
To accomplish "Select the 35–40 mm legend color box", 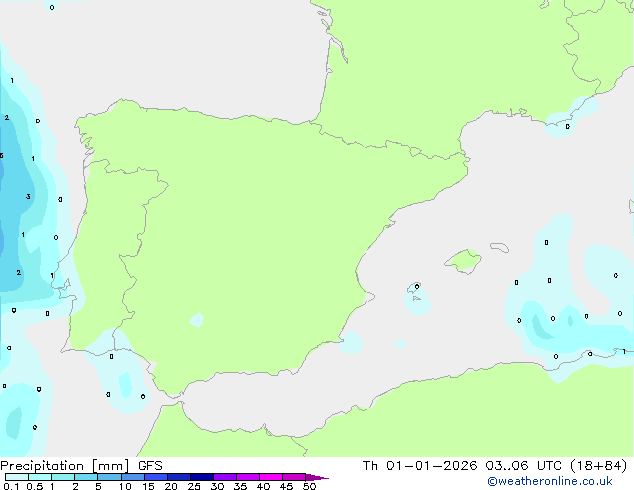I will point(248,477).
